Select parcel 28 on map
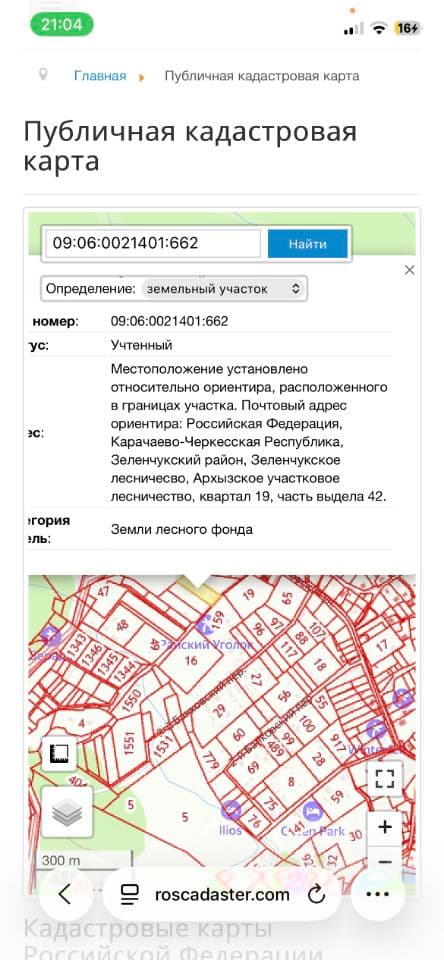This screenshot has height=960, width=444. (317, 760)
